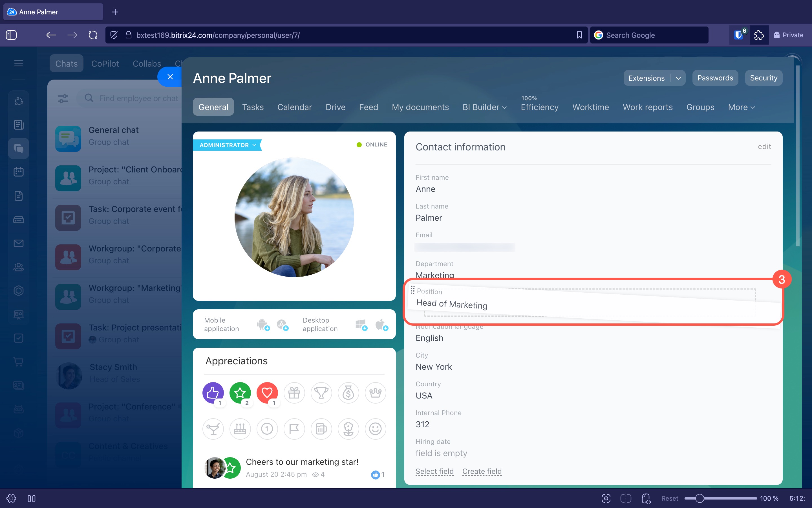This screenshot has width=812, height=508.
Task: Bookmark the current page
Action: click(579, 35)
